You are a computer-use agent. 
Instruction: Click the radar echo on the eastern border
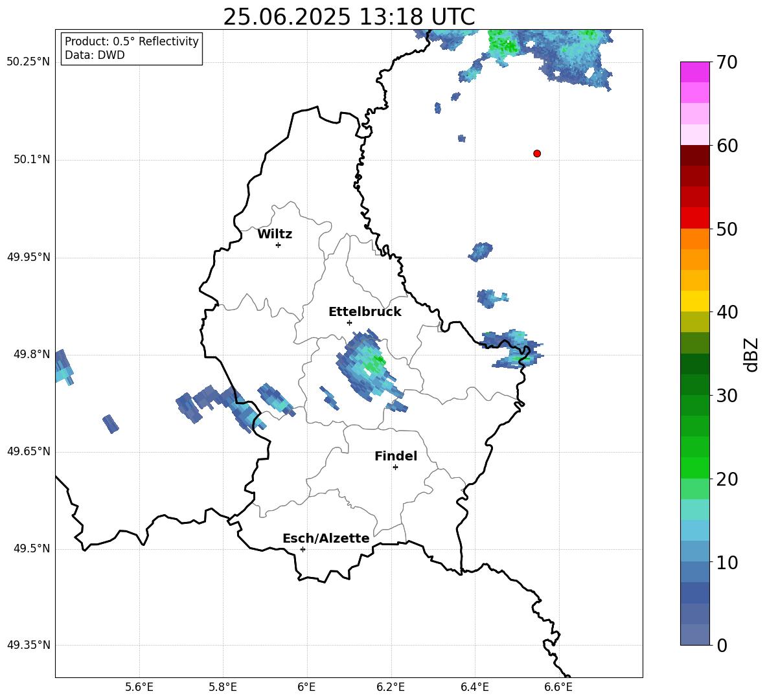pyautogui.click(x=512, y=348)
